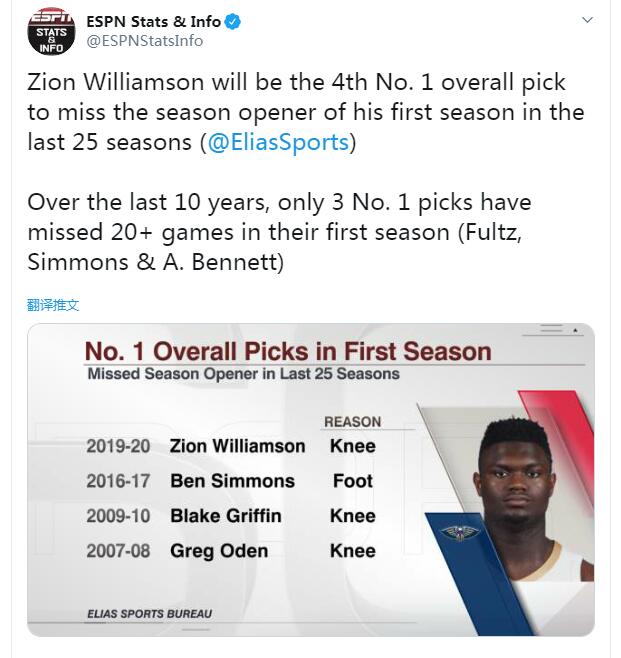621x658 pixels.
Task: Click the blue verified badge icon
Action: (x=233, y=21)
